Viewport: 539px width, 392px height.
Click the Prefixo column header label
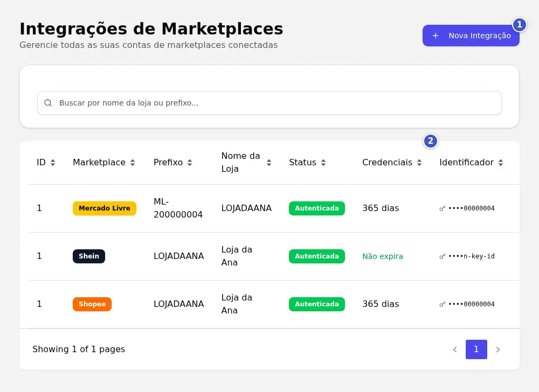pos(168,163)
